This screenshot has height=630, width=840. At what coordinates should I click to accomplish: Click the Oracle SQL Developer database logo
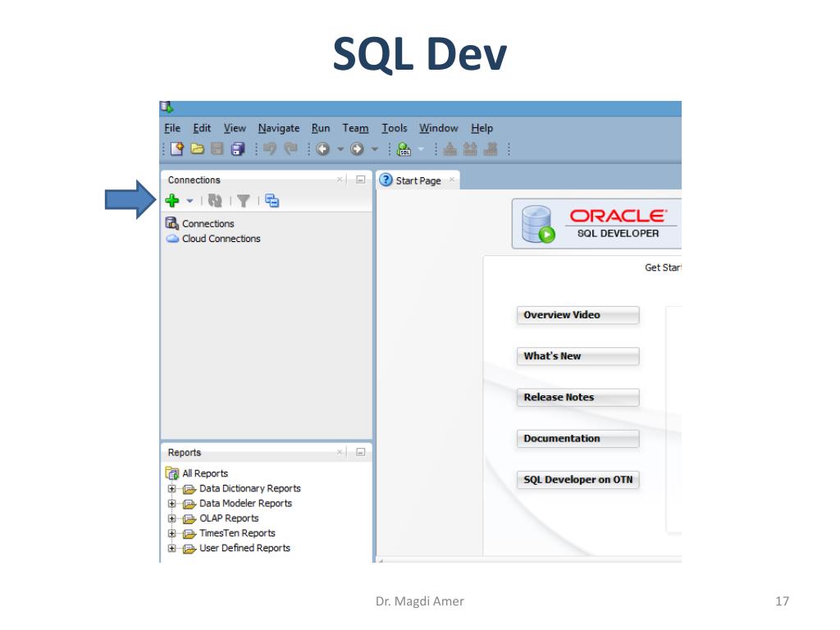pos(538,224)
